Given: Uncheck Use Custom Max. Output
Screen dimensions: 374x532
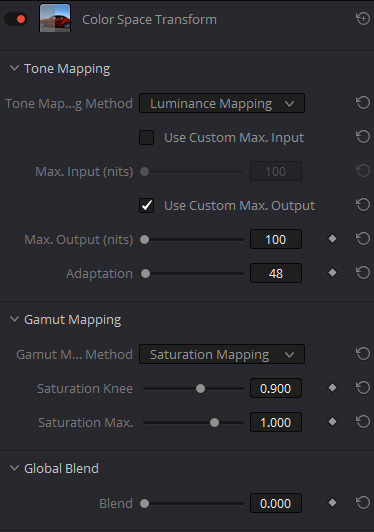Looking at the screenshot, I should [x=147, y=206].
